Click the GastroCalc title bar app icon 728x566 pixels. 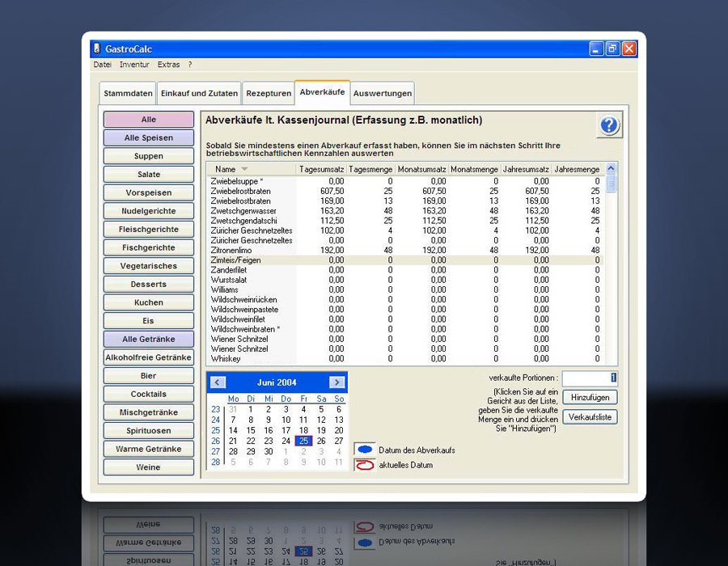tap(97, 49)
